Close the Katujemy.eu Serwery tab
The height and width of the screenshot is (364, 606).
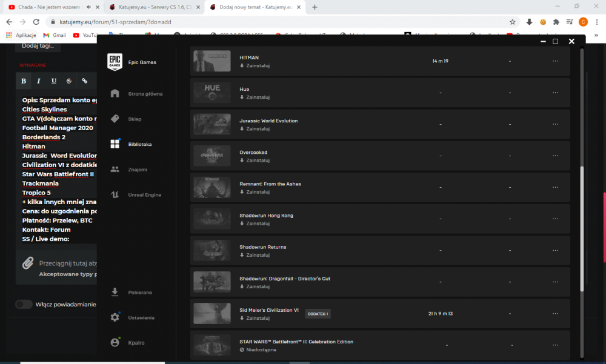click(x=198, y=7)
